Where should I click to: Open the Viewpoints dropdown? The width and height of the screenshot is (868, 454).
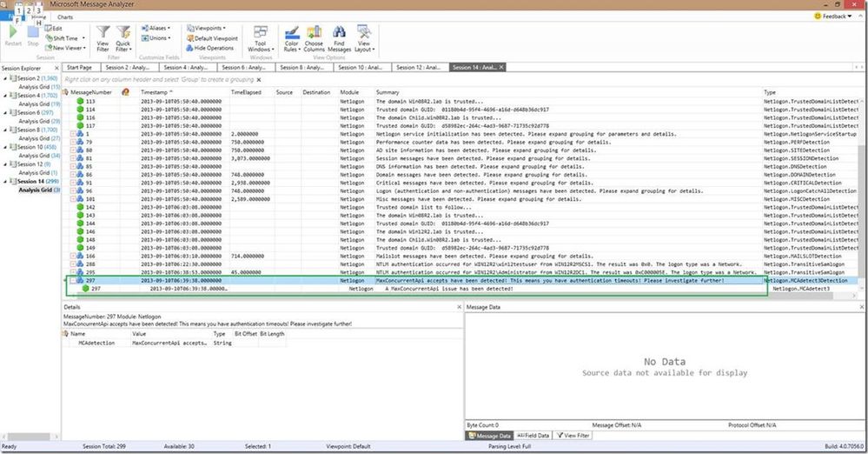206,29
